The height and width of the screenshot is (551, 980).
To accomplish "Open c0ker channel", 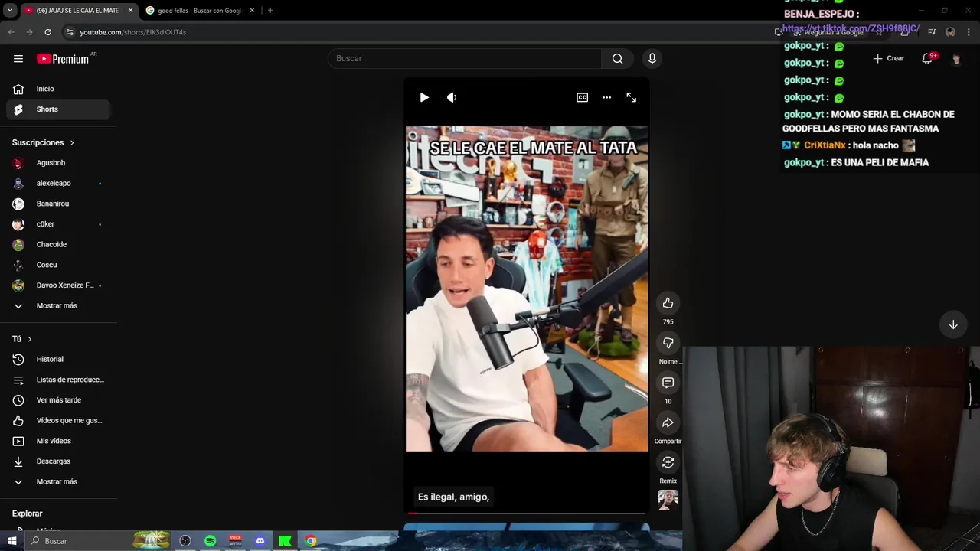I will pos(58,224).
